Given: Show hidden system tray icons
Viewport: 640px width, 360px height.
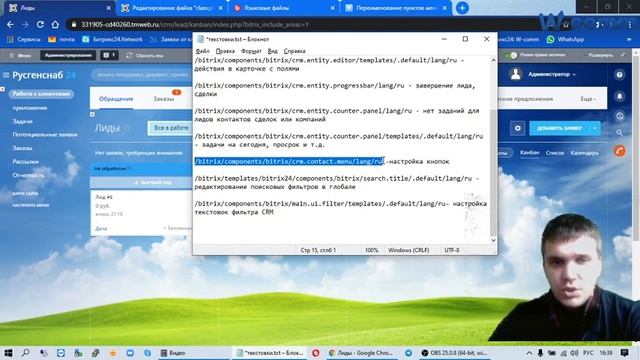Looking at the screenshot, I should [x=529, y=353].
